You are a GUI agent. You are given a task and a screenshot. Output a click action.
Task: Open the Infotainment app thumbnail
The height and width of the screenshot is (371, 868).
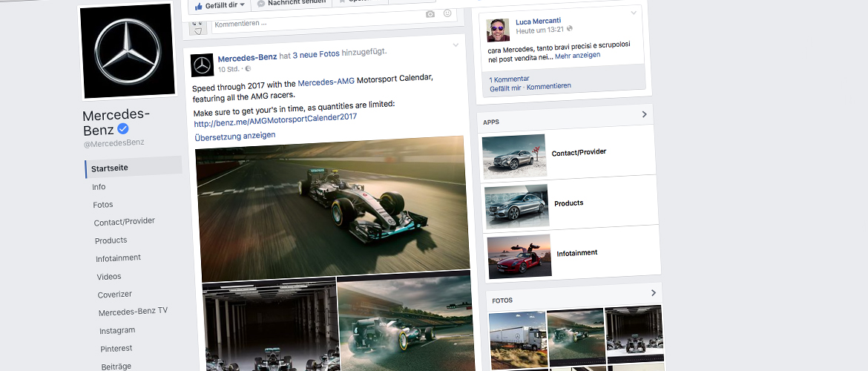coord(520,256)
